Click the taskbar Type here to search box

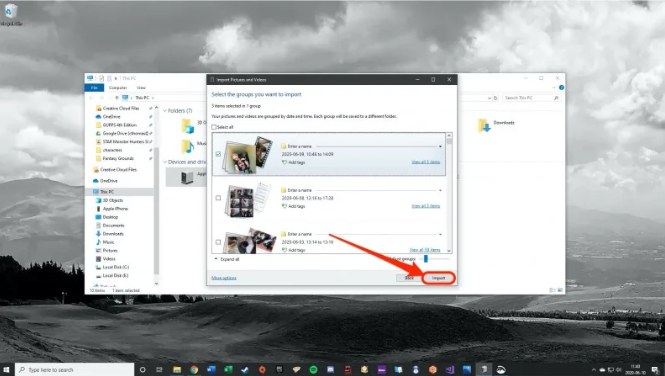click(x=75, y=370)
